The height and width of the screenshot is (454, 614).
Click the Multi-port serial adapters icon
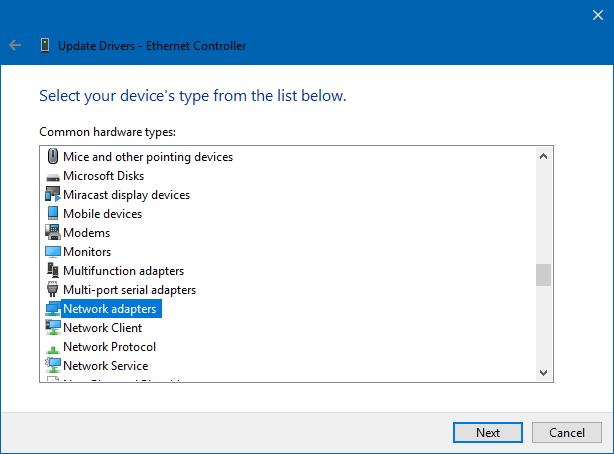click(x=53, y=290)
